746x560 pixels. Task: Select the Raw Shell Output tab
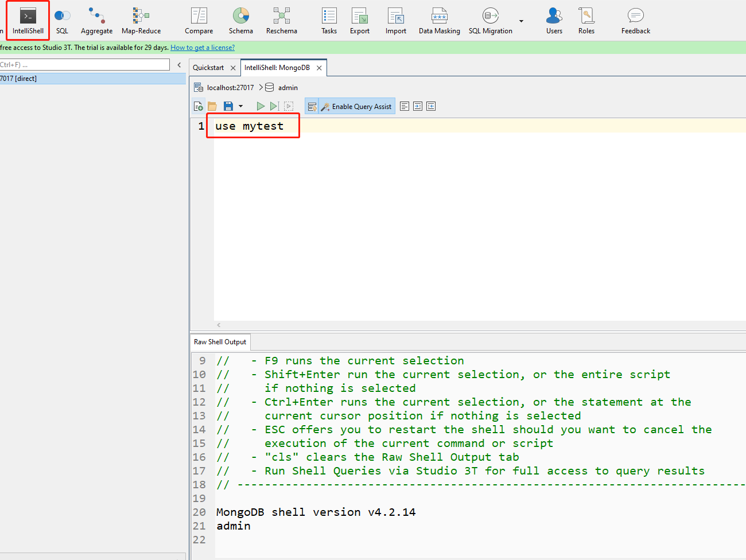219,341
